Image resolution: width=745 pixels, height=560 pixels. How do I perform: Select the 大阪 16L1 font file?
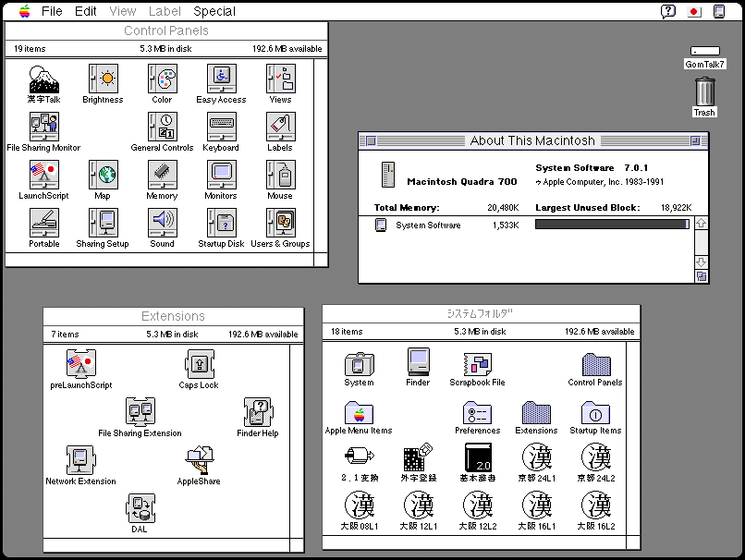(536, 505)
